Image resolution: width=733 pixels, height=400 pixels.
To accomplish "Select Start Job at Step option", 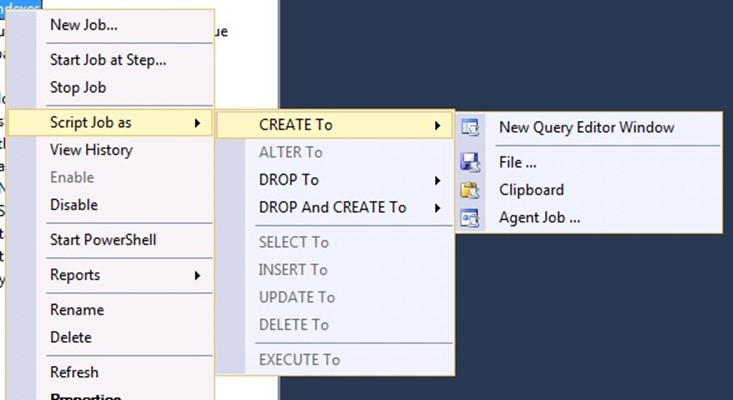I will pyautogui.click(x=108, y=59).
